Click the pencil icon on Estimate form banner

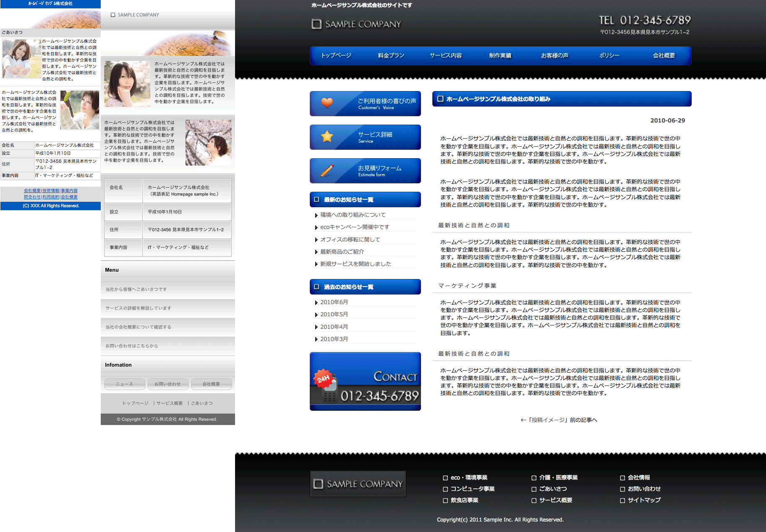(327, 170)
